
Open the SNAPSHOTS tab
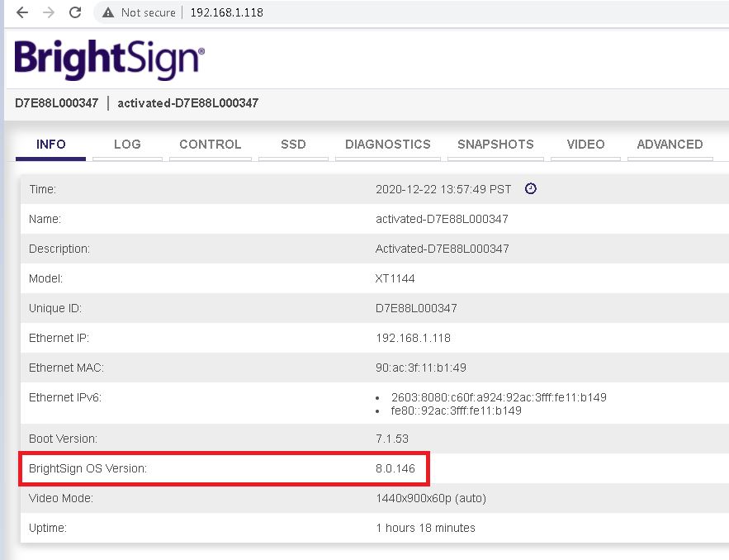(x=495, y=145)
